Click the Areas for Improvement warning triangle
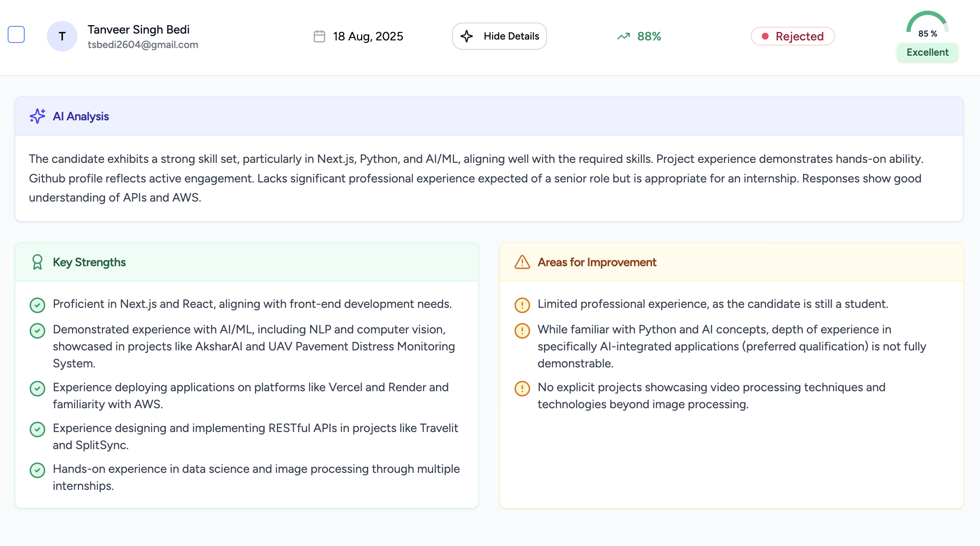Screen dimensions: 980x546 coord(522,262)
